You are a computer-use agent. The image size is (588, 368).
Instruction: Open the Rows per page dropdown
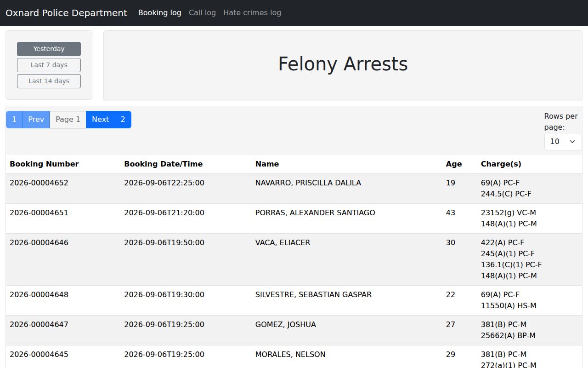563,142
